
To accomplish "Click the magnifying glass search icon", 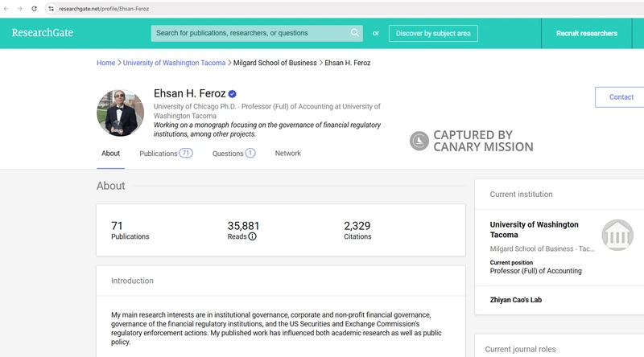I will pos(355,33).
